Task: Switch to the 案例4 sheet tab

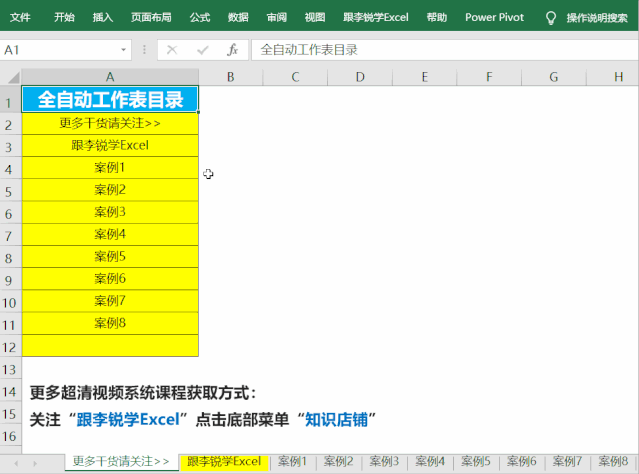Action: 430,462
